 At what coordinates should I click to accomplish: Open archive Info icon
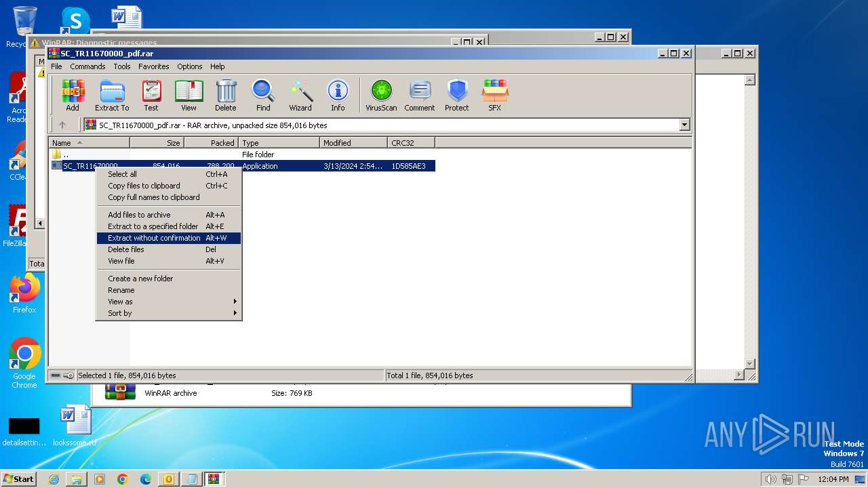tap(338, 96)
